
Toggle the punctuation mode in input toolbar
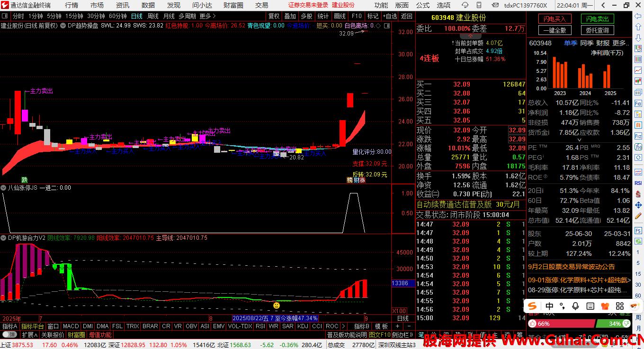click(x=563, y=305)
